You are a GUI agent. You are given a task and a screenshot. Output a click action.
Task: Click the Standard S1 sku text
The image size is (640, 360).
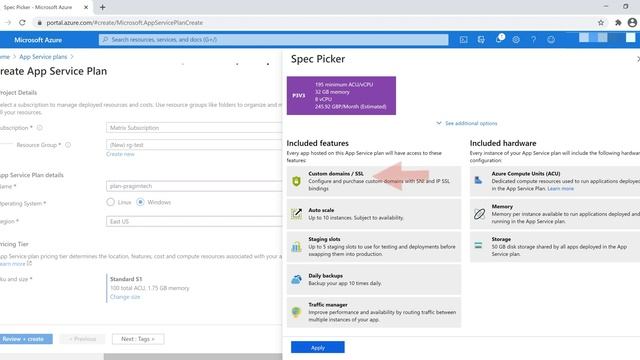point(126,279)
